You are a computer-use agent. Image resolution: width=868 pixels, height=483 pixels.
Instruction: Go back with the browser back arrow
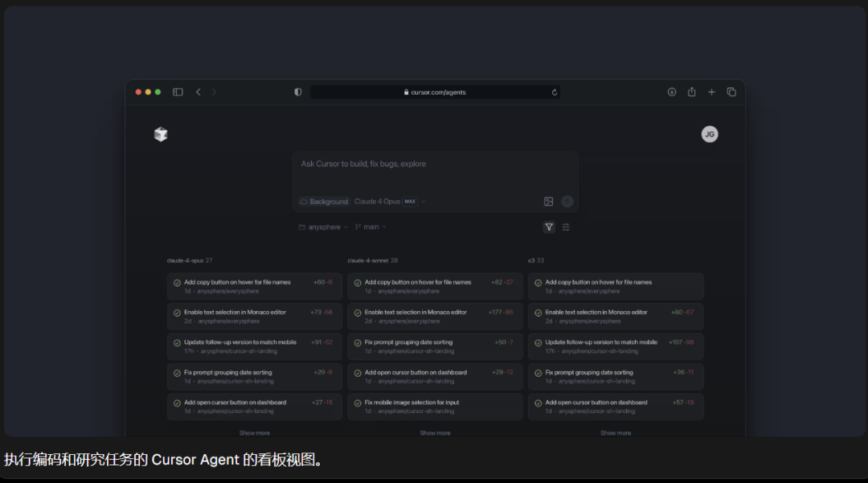click(x=199, y=92)
